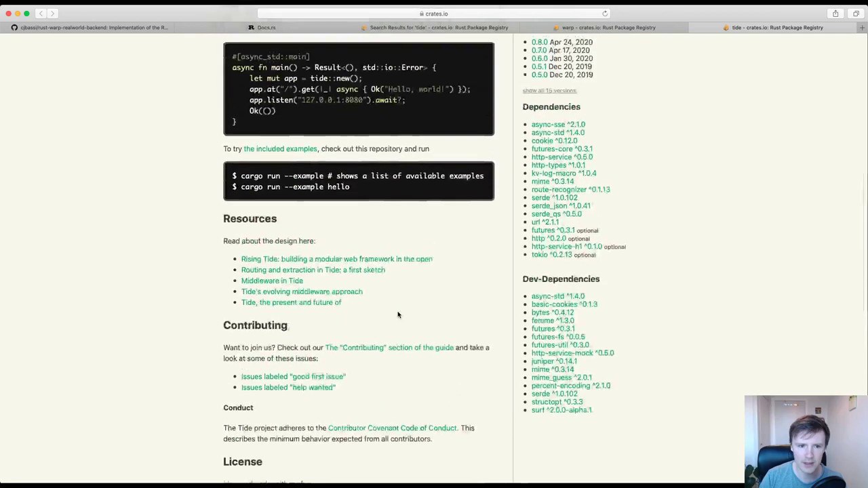Viewport: 868px width, 488px height.
Task: Open async-sse ^2.1.0 dependency
Action: [x=557, y=125]
